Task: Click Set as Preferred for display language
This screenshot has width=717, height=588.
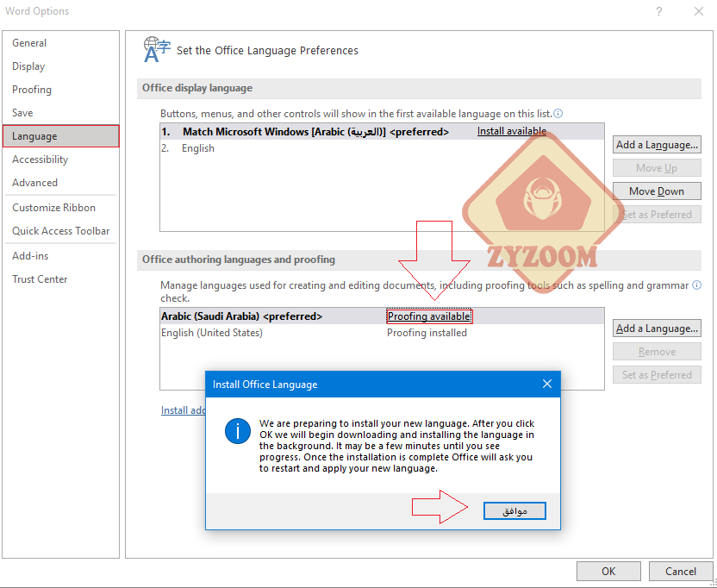Action: [657, 215]
